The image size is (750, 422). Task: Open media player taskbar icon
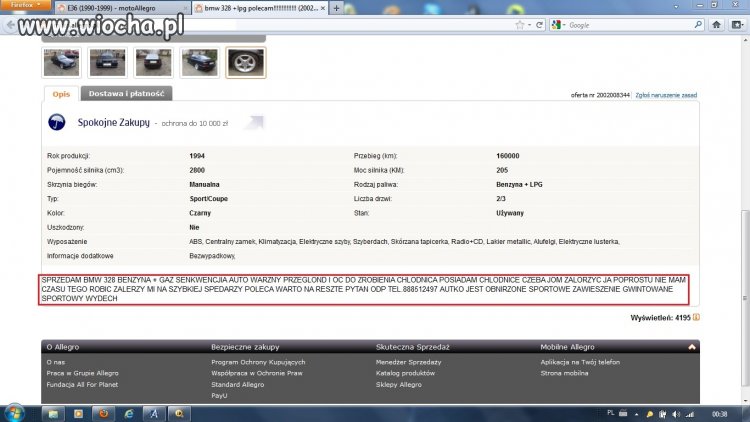click(x=78, y=413)
